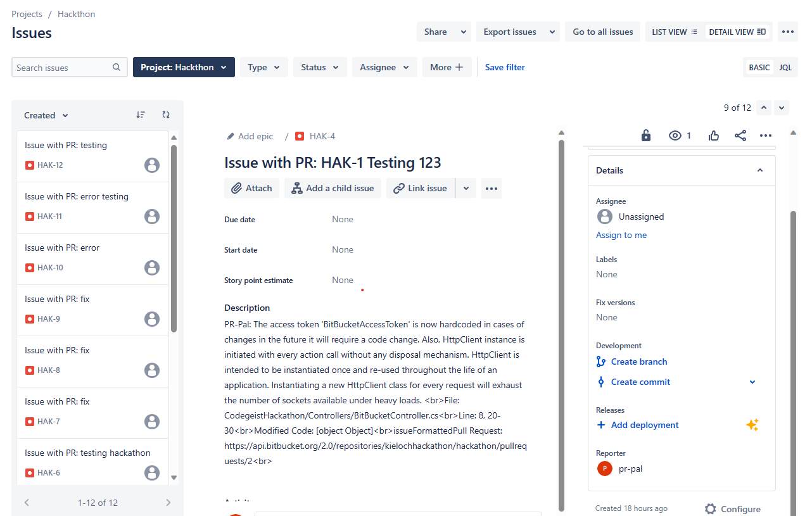Click the Attach button
Viewport: 812px width, 516px height.
251,188
